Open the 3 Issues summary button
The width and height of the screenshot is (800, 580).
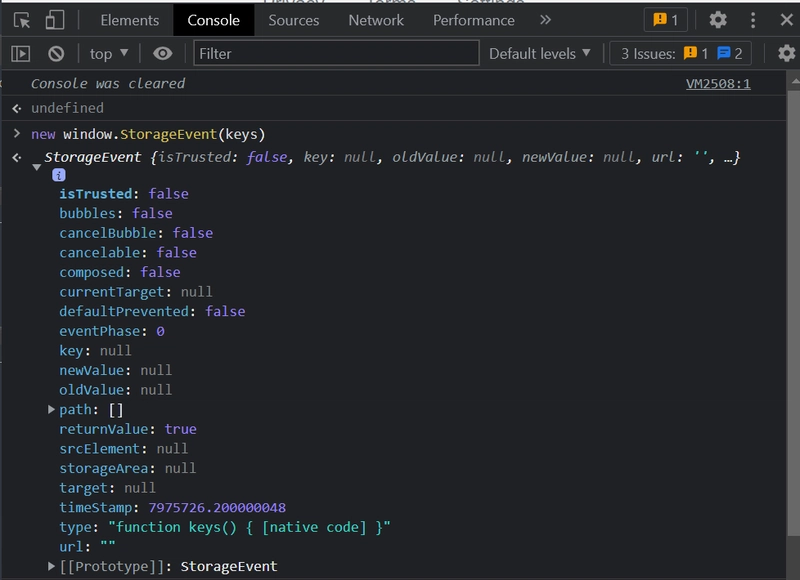click(x=681, y=54)
